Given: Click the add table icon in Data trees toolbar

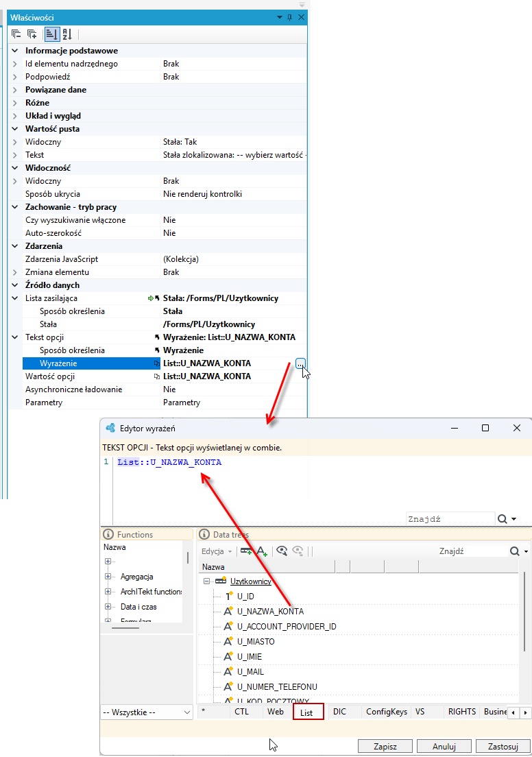Looking at the screenshot, I should 246,551.
